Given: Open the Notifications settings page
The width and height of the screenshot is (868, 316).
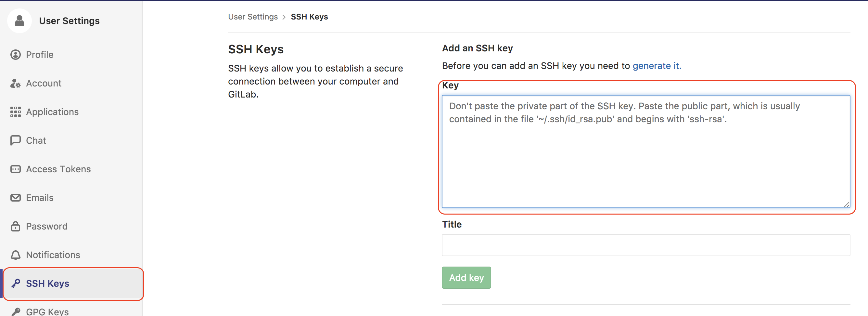Looking at the screenshot, I should [53, 255].
